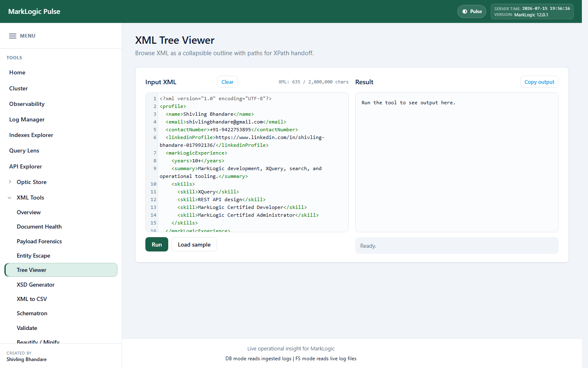Toggle the Pulse theme button
The height and width of the screenshot is (368, 588).
point(472,11)
